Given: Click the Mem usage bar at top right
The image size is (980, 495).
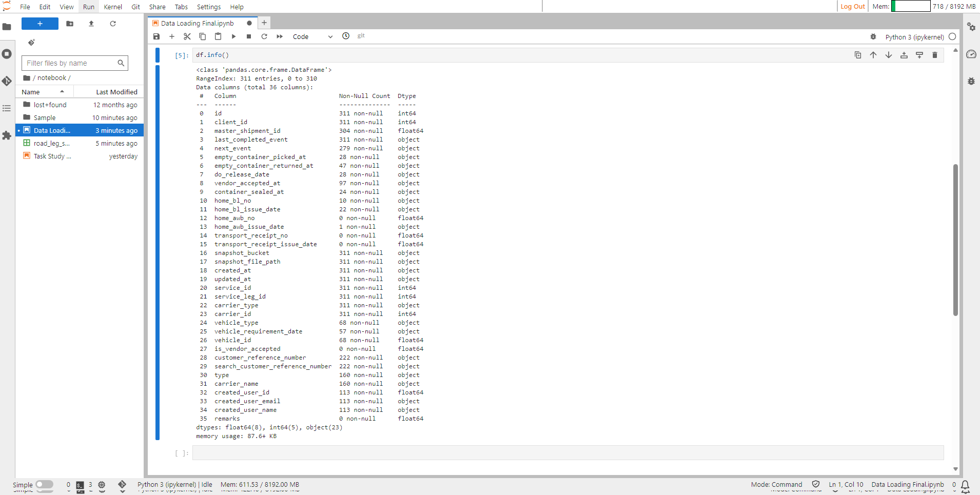Looking at the screenshot, I should pos(912,6).
